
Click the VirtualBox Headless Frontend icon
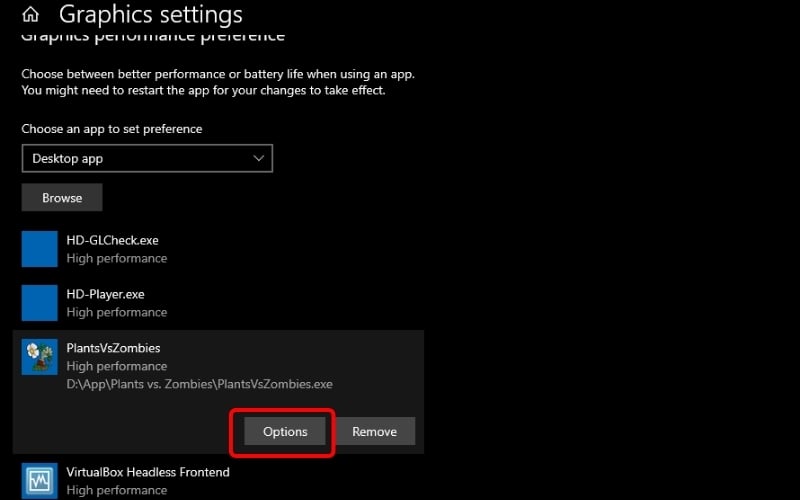40,479
